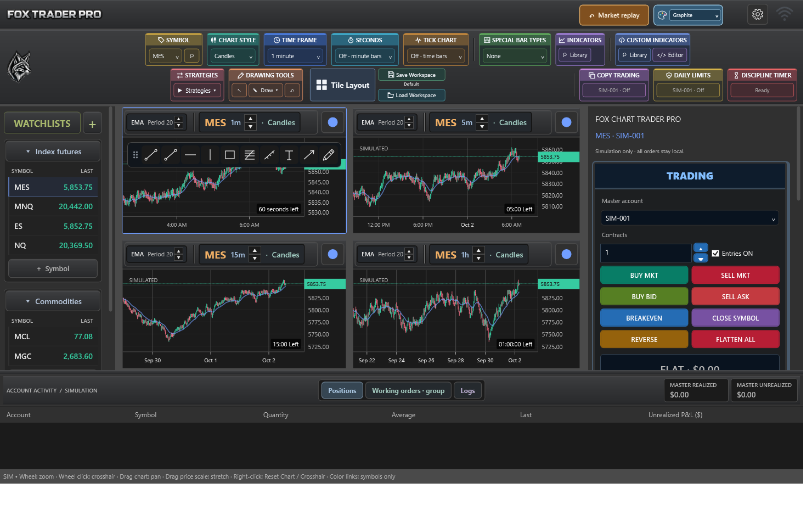Screen dimensions: 812x505
Task: Click Save Workspace
Action: (411, 75)
